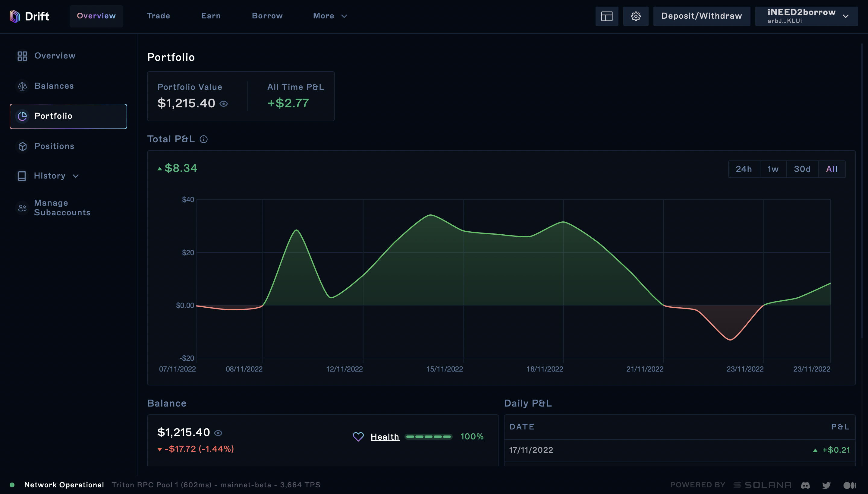Viewport: 868px width, 494px height.
Task: Select the 24h chart range
Action: click(744, 169)
